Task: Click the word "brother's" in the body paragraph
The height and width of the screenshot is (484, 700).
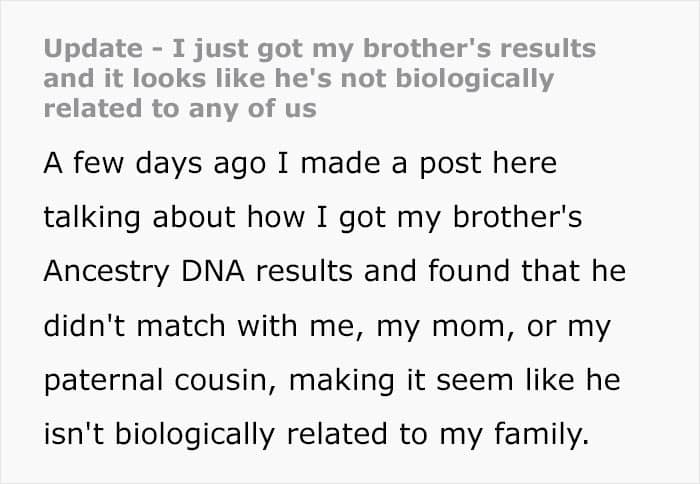Action: pyautogui.click(x=517, y=217)
